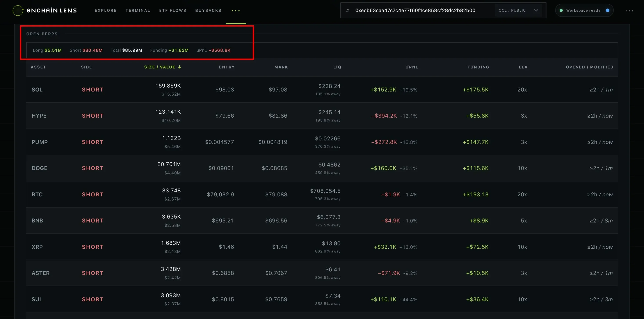
Task: Select the SOL position row
Action: coord(322,90)
